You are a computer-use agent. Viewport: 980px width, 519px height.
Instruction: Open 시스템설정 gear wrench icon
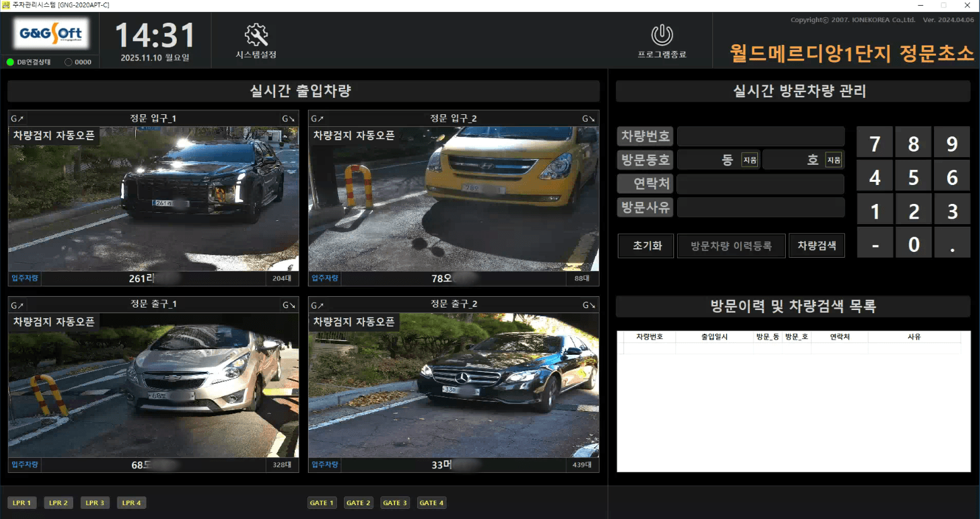[x=256, y=35]
